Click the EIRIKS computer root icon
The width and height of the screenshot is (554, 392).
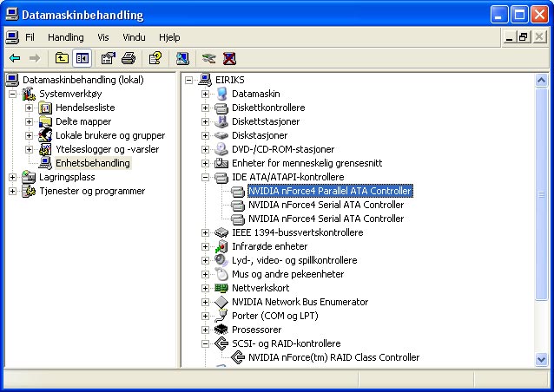click(205, 80)
